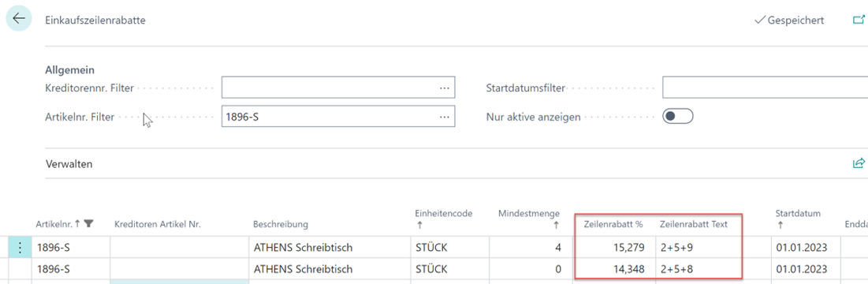Click the Gespeichert status indicator
This screenshot has width=868, height=284.
(x=789, y=21)
